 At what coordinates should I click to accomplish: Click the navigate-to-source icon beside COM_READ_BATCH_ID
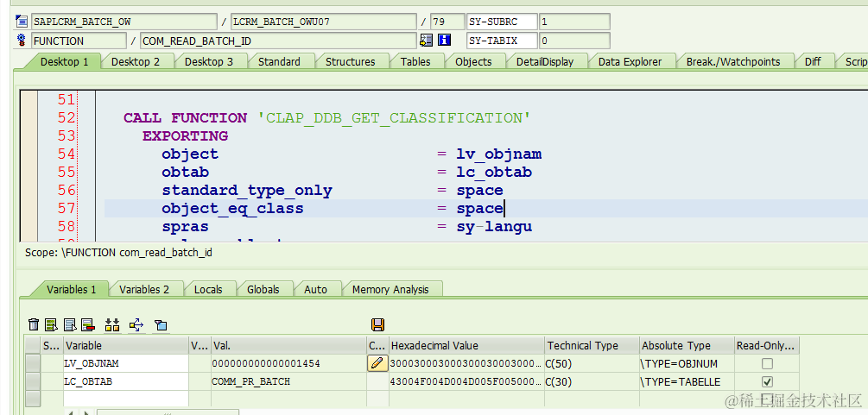point(427,40)
